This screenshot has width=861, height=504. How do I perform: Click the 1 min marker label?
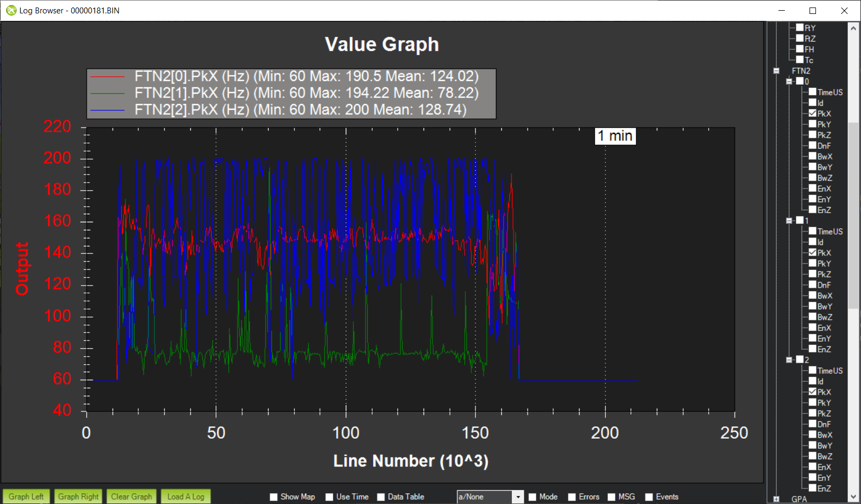(615, 136)
